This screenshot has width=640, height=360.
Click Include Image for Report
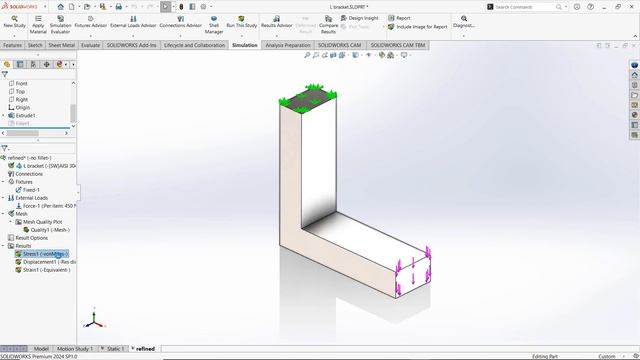[418, 27]
